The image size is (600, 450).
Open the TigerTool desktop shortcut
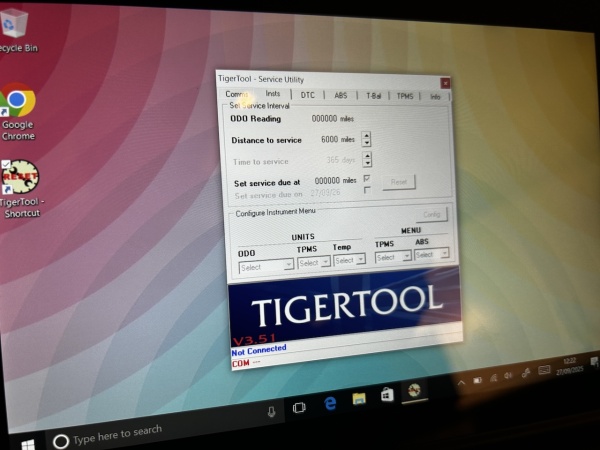(x=20, y=180)
